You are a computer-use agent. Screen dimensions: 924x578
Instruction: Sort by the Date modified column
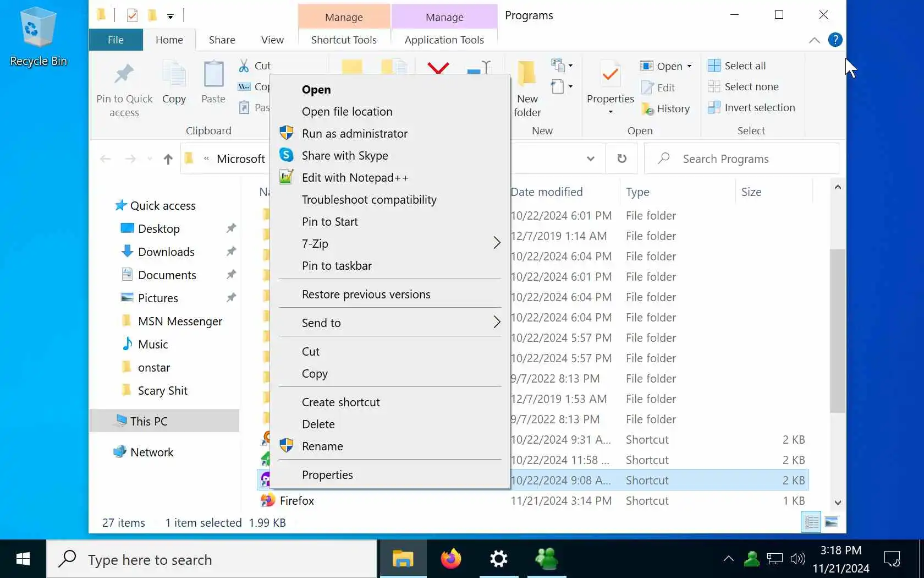pyautogui.click(x=565, y=192)
